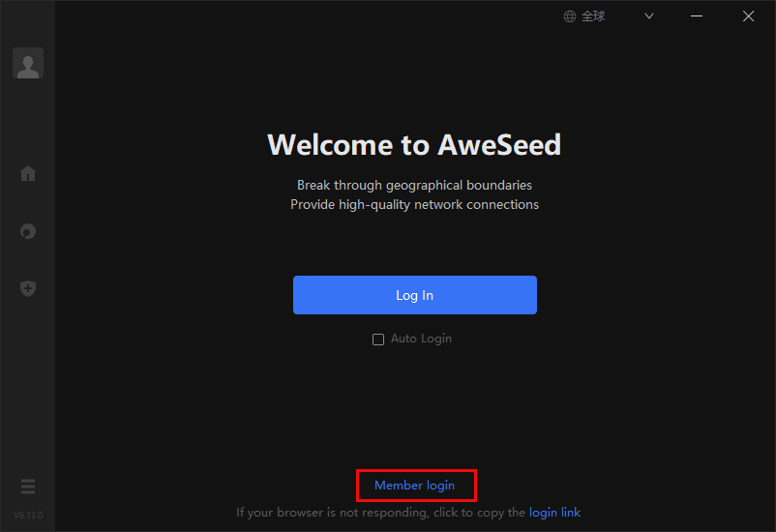Open the user profile avatar icon
Image resolution: width=776 pixels, height=532 pixels.
pos(28,63)
